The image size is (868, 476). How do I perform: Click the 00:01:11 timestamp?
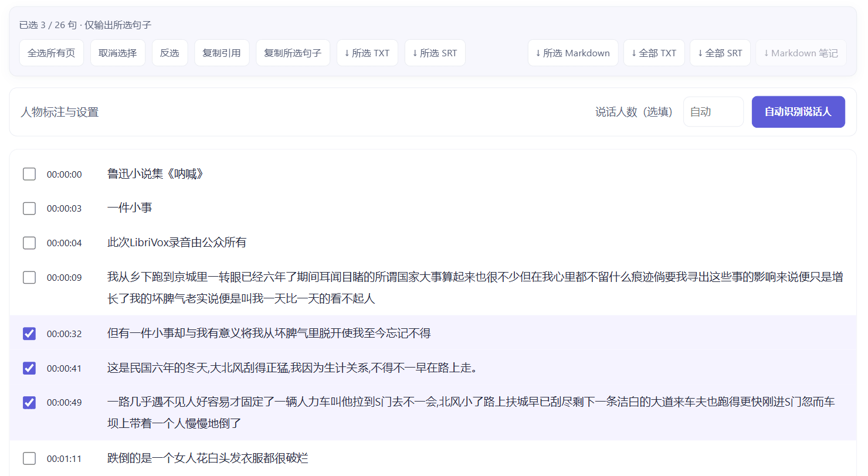65,458
